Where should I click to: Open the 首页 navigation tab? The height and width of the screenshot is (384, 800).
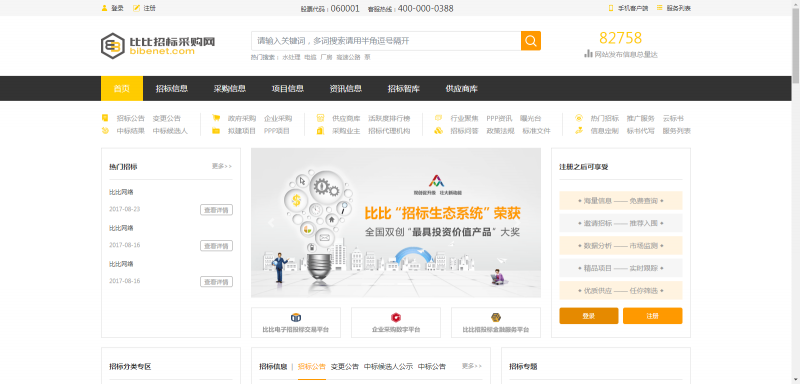(x=121, y=89)
